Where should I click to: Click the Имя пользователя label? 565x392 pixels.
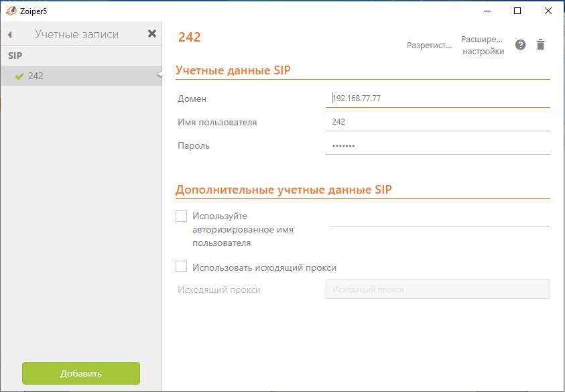(x=217, y=122)
